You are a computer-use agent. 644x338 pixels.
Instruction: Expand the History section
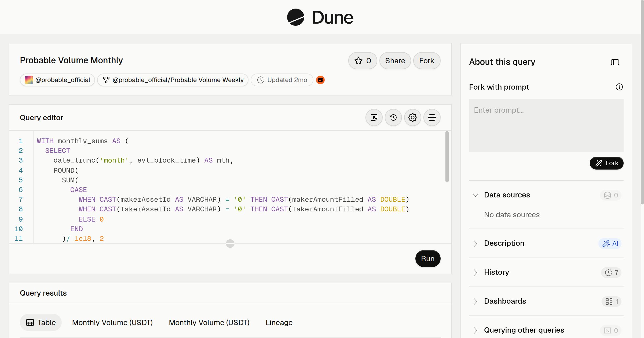pos(475,272)
